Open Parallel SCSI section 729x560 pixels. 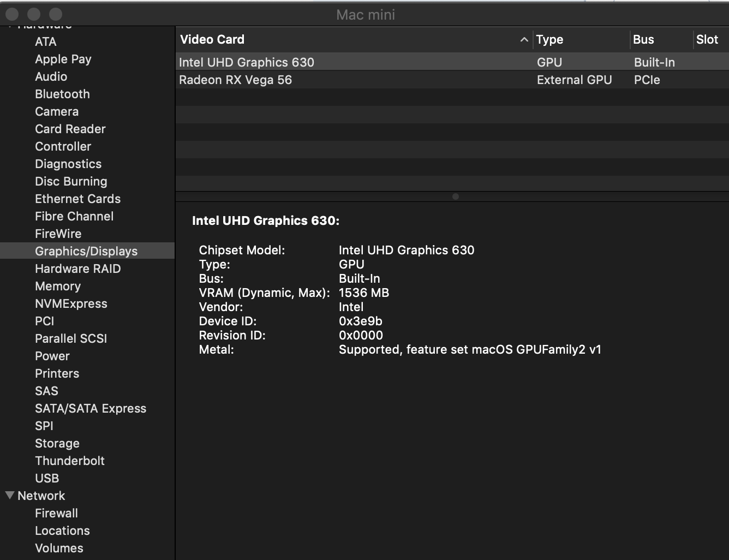(71, 338)
